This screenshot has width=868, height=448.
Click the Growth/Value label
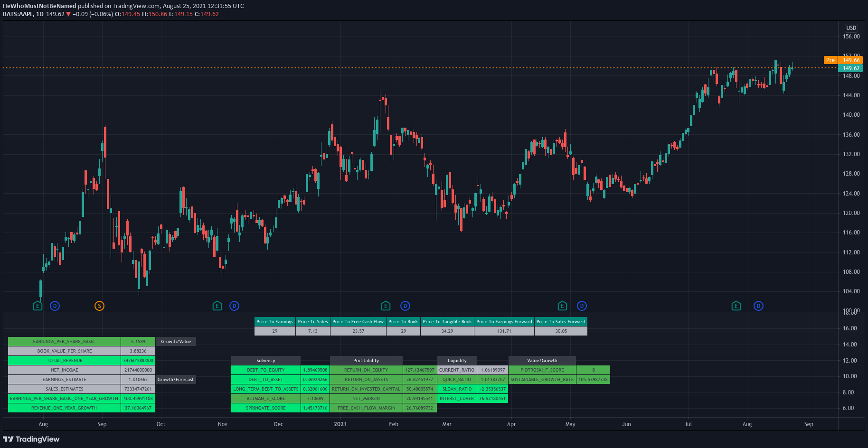click(x=176, y=342)
